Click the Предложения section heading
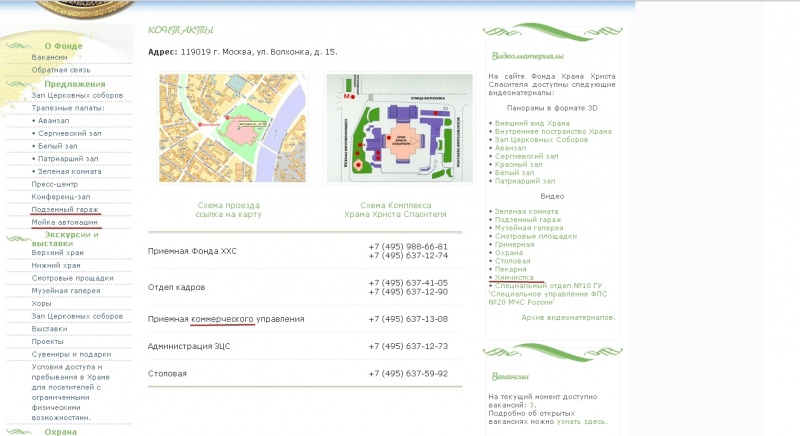The height and width of the screenshot is (436, 800). tap(74, 84)
